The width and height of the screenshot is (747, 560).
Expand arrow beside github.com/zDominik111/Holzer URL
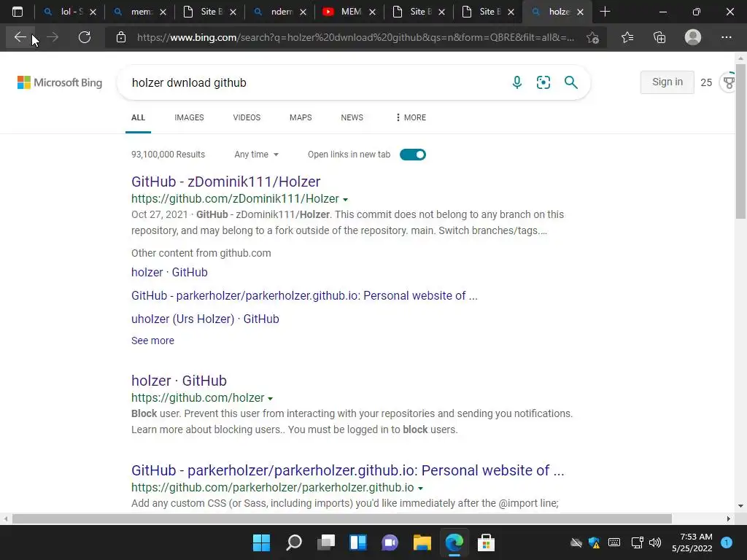[345, 200]
